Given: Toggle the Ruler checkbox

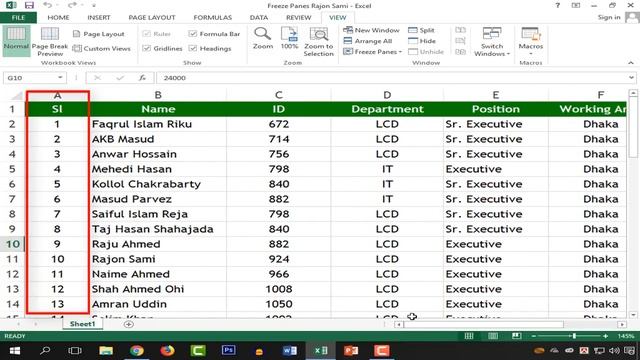Looking at the screenshot, I should tap(147, 34).
